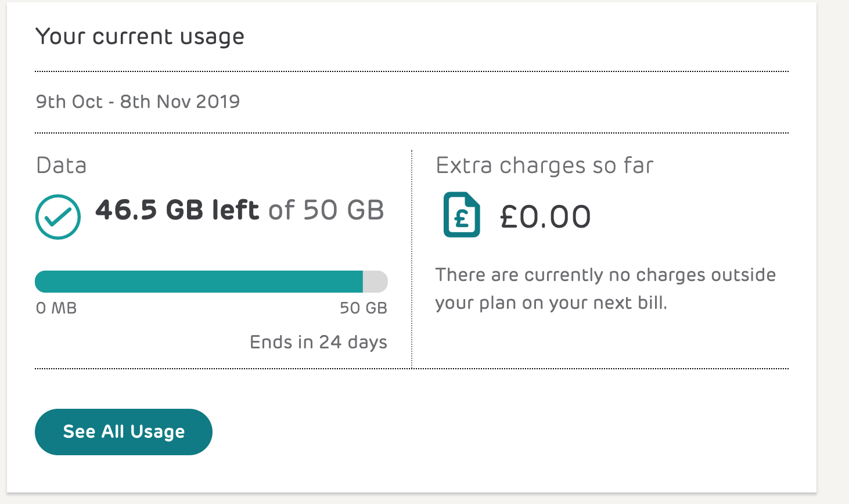The width and height of the screenshot is (849, 504).
Task: Click the teal checkmark circle icon
Action: pyautogui.click(x=58, y=217)
